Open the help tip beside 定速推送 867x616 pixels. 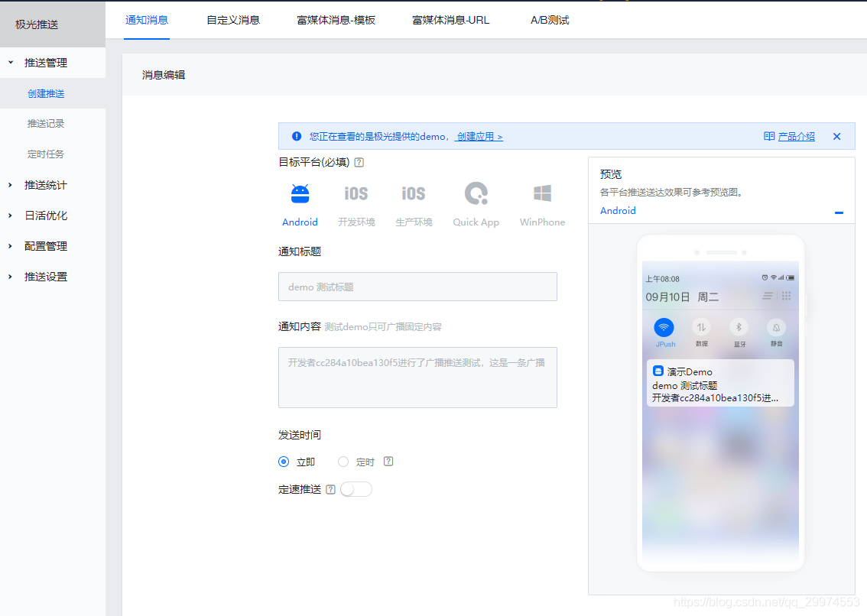[x=330, y=489]
